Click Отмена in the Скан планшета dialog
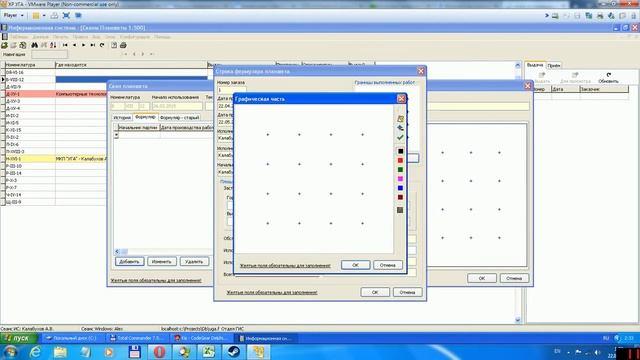The width and height of the screenshot is (640, 360). coord(514,278)
